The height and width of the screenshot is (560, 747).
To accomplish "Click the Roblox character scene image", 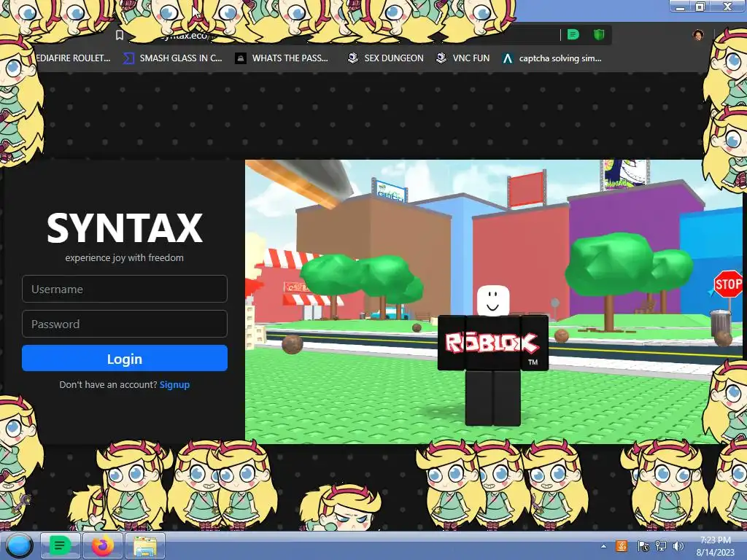I will pos(494,301).
